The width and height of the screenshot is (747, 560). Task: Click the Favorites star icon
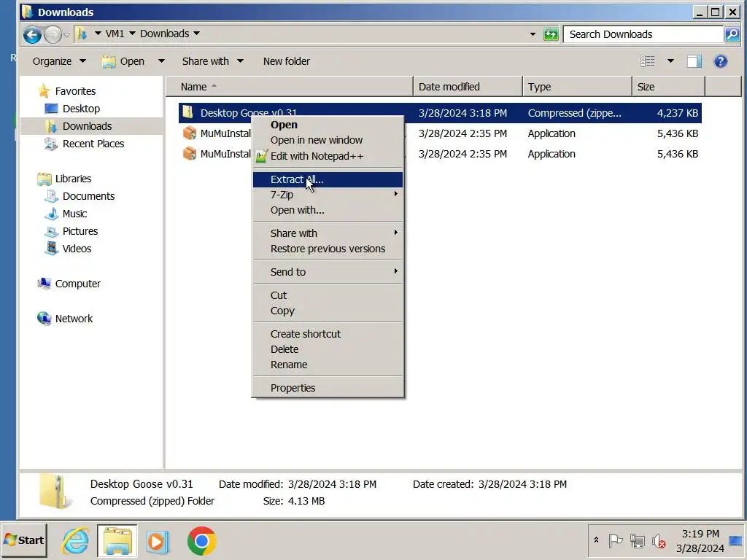coord(44,91)
